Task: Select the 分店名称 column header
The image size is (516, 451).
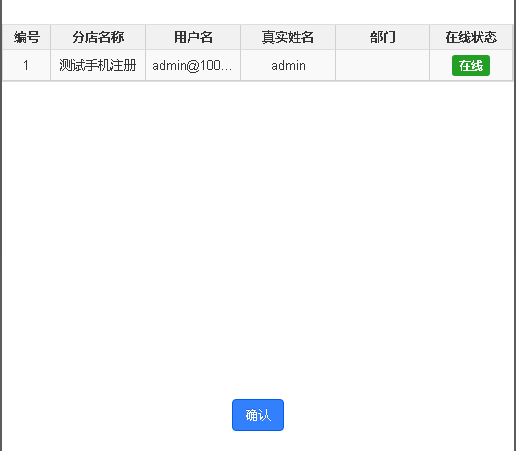Action: pyautogui.click(x=98, y=37)
